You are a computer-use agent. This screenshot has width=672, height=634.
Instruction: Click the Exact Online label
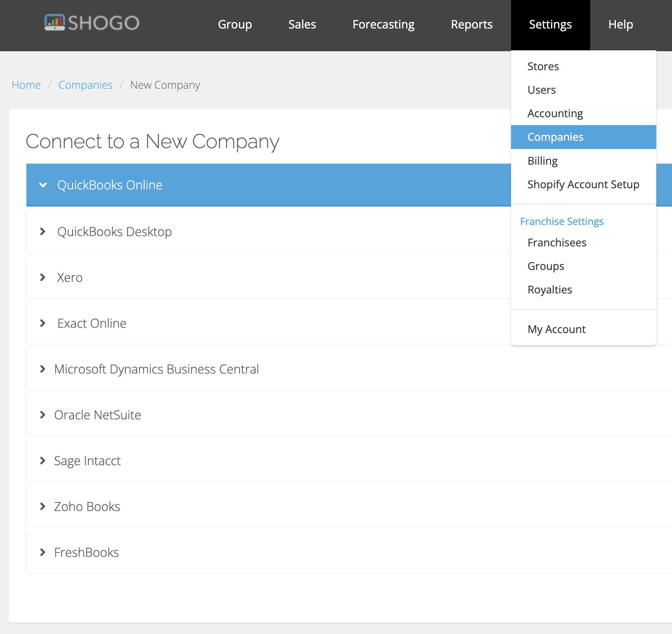click(92, 324)
